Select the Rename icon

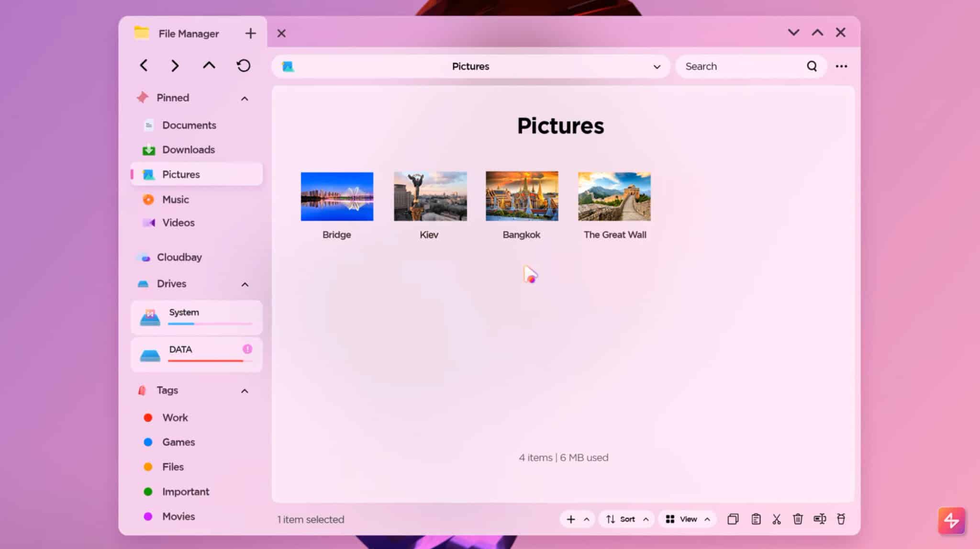[x=820, y=519]
